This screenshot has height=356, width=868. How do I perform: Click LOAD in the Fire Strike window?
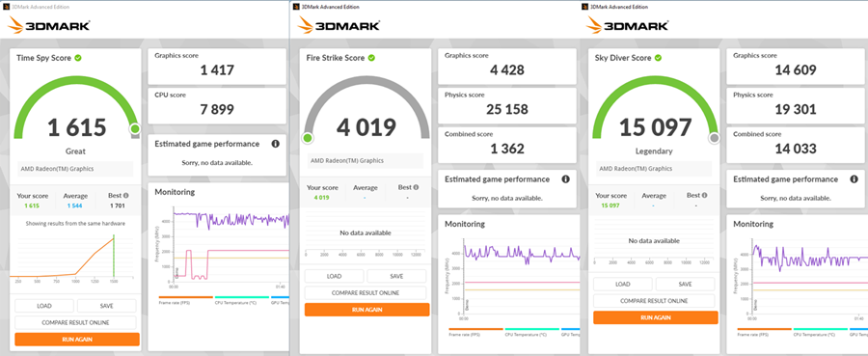click(x=335, y=276)
